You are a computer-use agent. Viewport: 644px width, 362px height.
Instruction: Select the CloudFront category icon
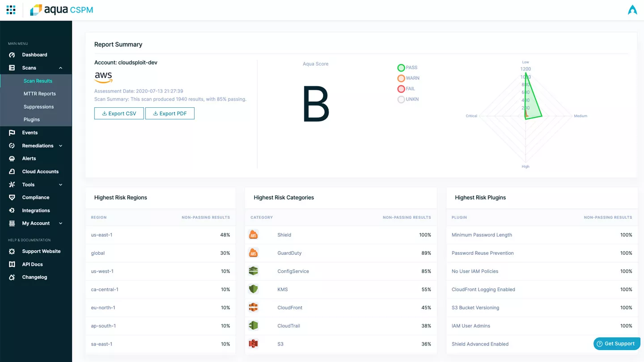[x=254, y=307]
